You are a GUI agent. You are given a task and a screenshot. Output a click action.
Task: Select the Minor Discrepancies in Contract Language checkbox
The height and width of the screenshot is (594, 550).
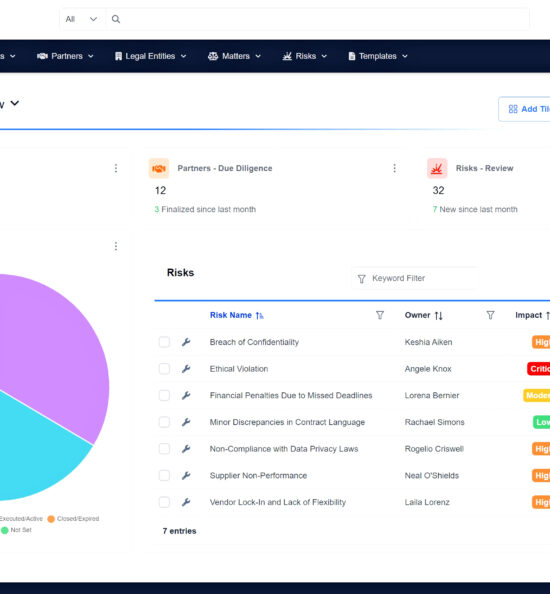click(164, 422)
